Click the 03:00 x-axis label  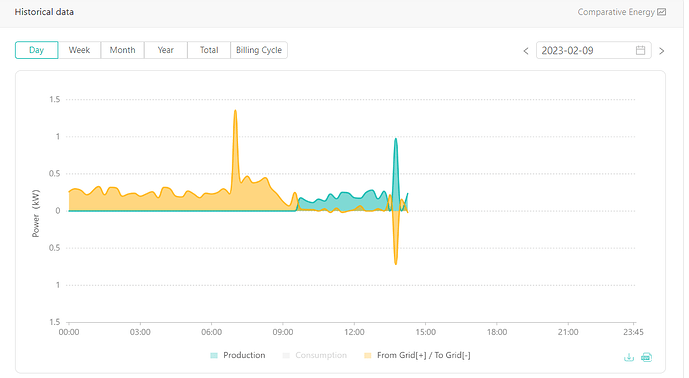pos(140,332)
